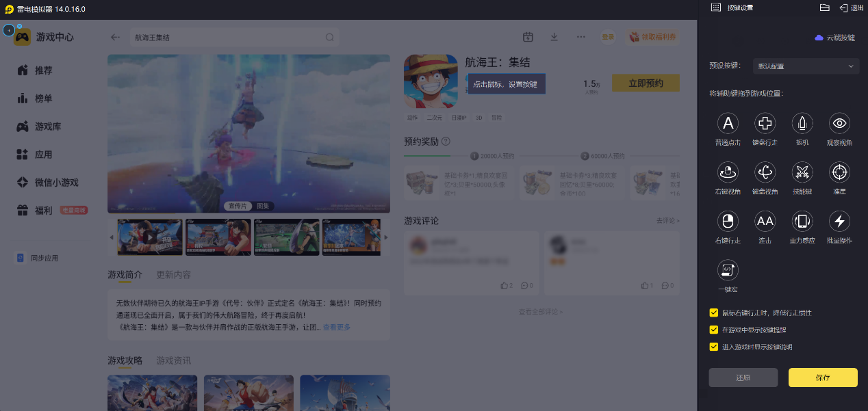Click the 保存 save button

(x=823, y=377)
